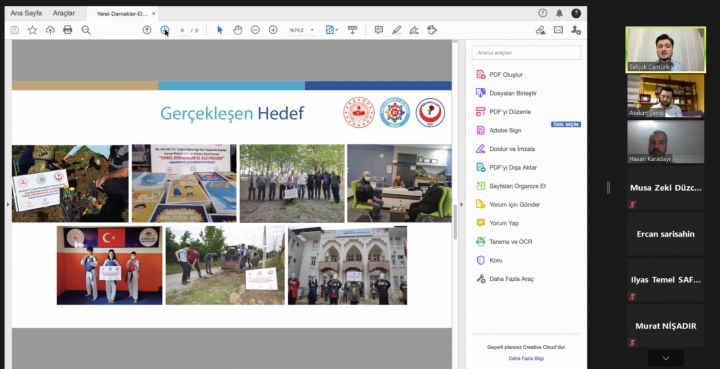Click Hasan Karadayı's video thumbnail
The width and height of the screenshot is (720, 369).
(665, 141)
